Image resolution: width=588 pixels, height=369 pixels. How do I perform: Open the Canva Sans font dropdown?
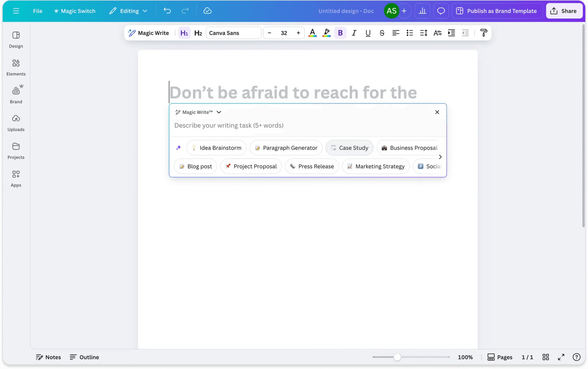point(233,33)
